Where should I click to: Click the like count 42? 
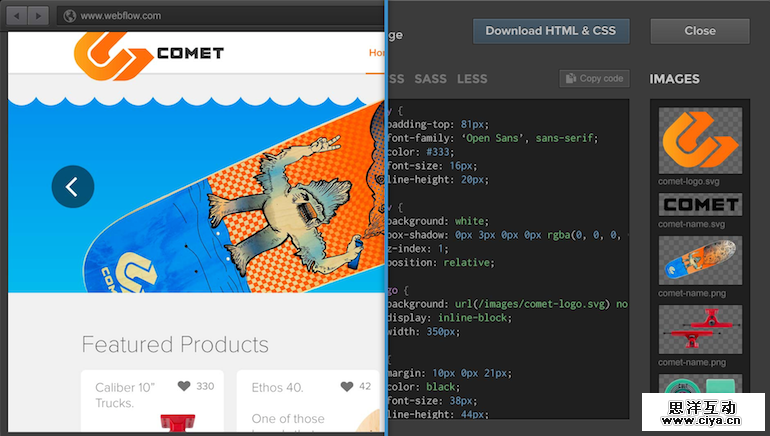click(x=365, y=386)
